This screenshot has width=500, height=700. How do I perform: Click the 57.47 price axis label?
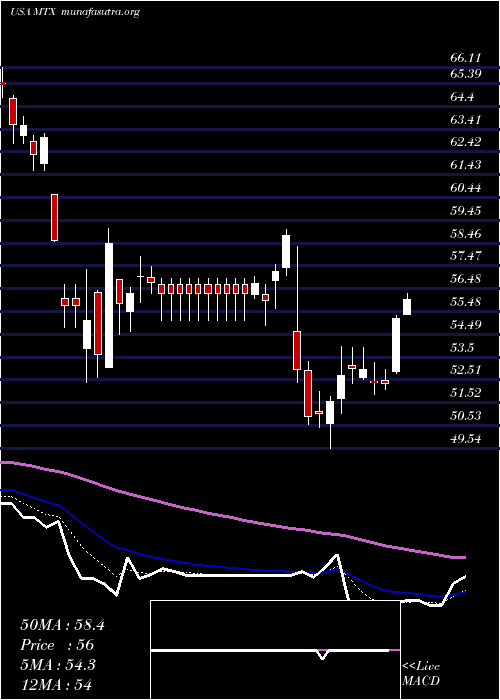(466, 256)
